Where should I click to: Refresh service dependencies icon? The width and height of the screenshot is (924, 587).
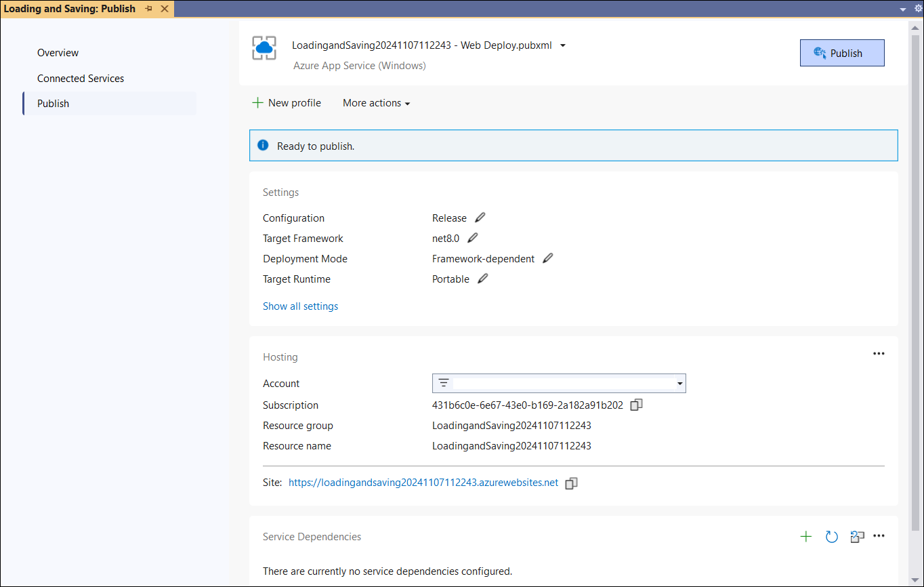(x=832, y=537)
